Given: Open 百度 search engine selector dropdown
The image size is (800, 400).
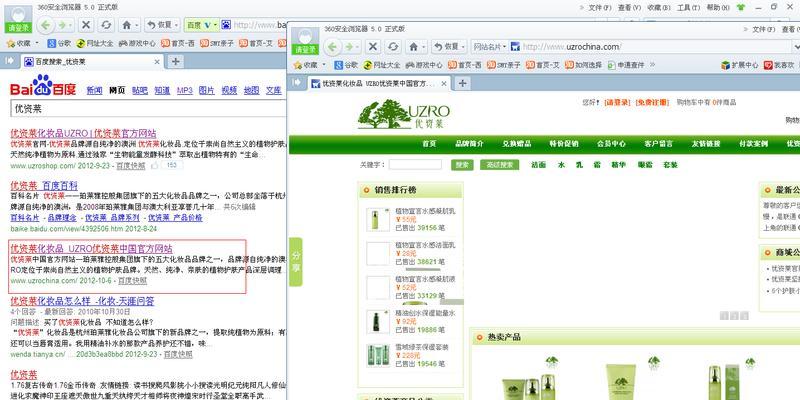Looking at the screenshot, I should [x=201, y=25].
